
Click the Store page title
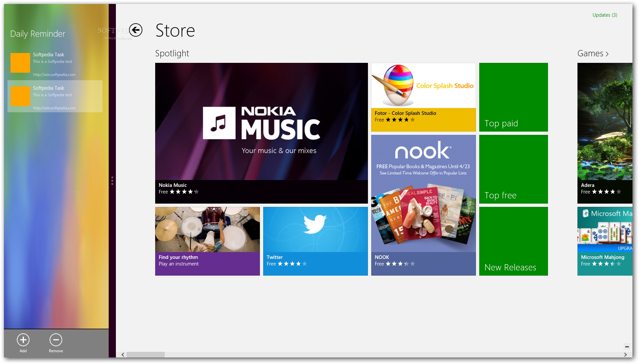pos(175,30)
